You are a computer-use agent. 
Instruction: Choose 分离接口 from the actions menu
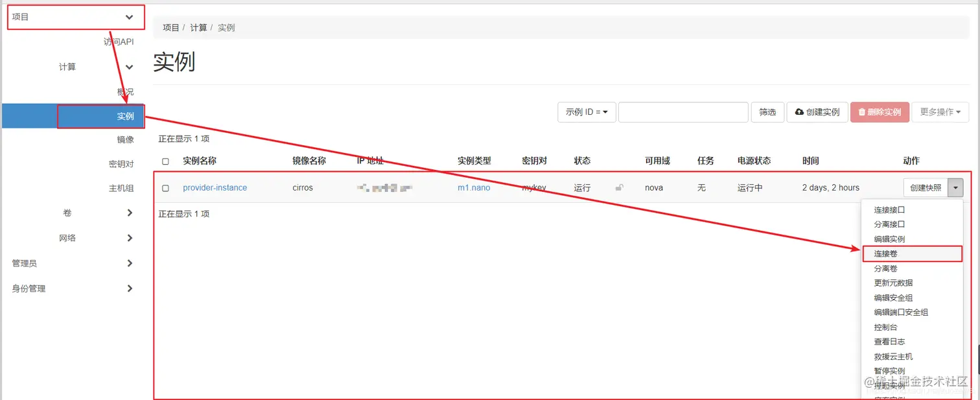889,224
